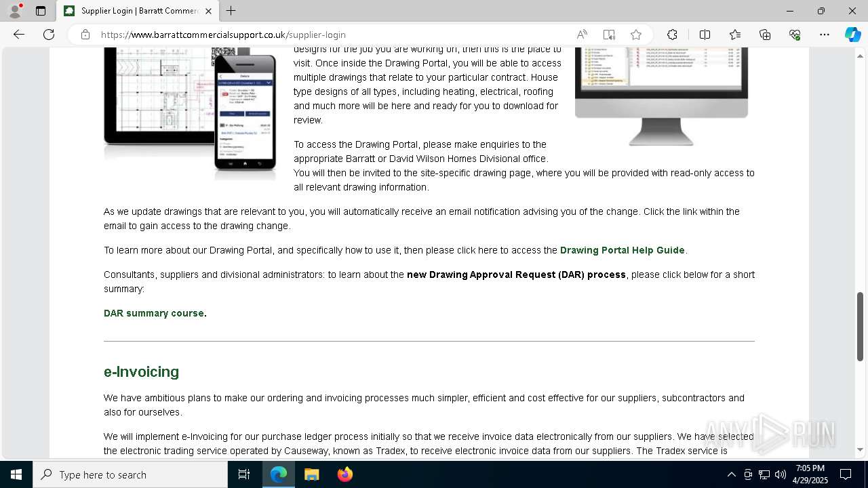Click taskbar search box
Screen dimensions: 868x488
coord(130,474)
